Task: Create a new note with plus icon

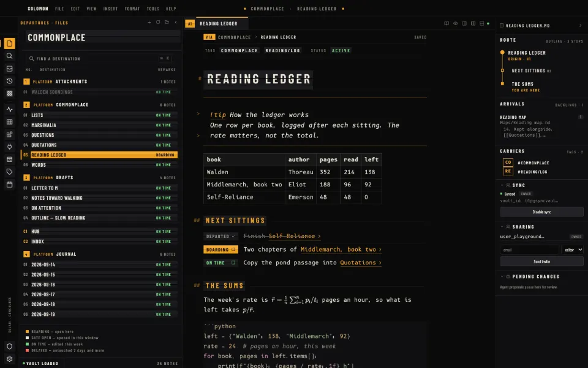Action: coord(149,23)
